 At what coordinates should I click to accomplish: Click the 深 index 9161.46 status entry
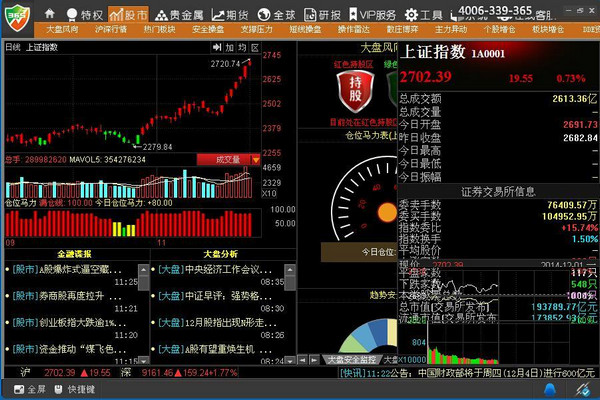[x=179, y=372]
